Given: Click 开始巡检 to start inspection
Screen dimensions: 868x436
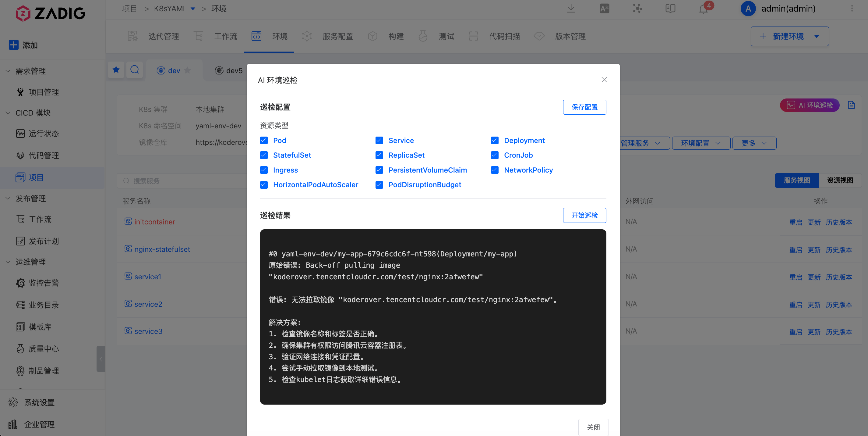Looking at the screenshot, I should (x=584, y=215).
